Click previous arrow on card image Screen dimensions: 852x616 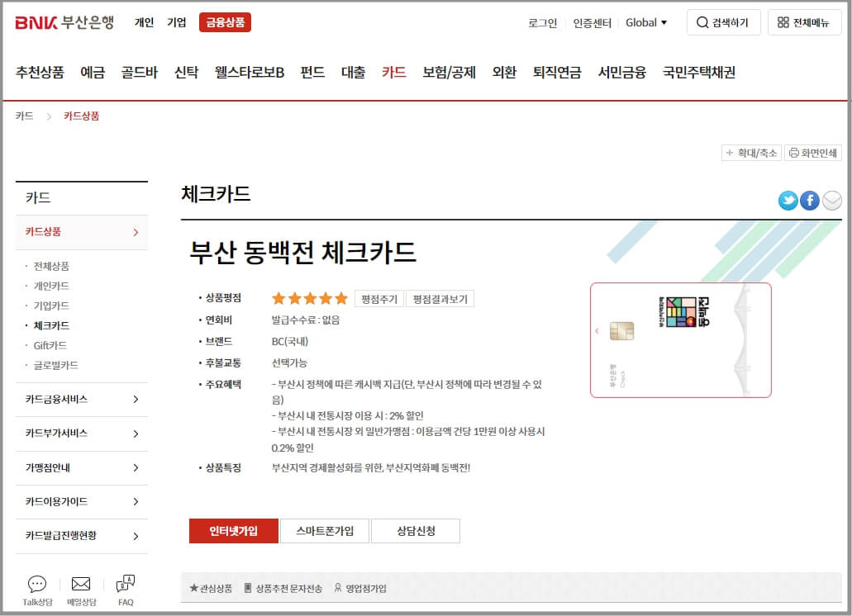pos(597,330)
